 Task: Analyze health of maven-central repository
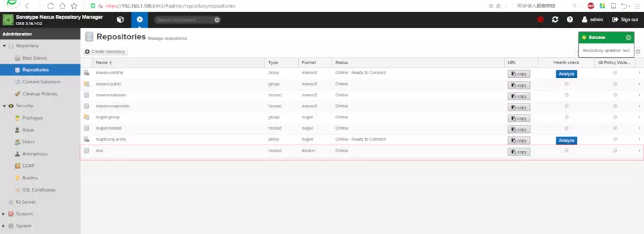pyautogui.click(x=566, y=74)
